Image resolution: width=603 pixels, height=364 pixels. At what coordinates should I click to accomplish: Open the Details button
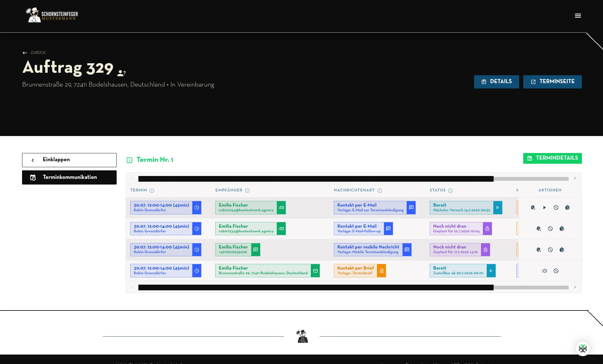click(x=496, y=82)
